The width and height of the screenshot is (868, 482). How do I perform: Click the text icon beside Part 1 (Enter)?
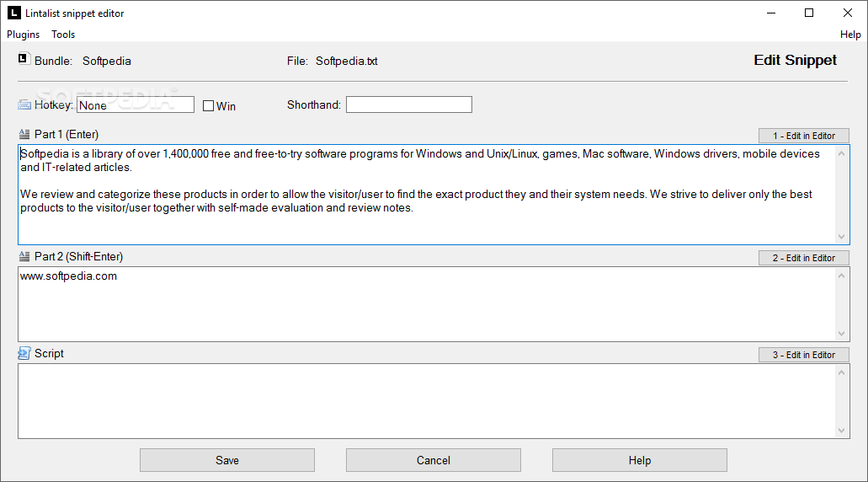pos(24,134)
